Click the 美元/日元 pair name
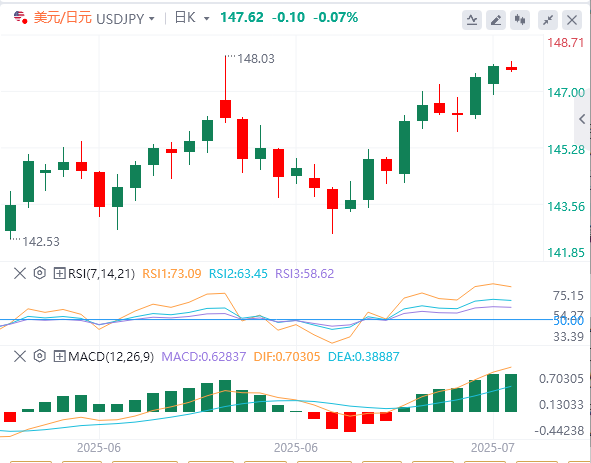This screenshot has width=591, height=463. pyautogui.click(x=63, y=17)
